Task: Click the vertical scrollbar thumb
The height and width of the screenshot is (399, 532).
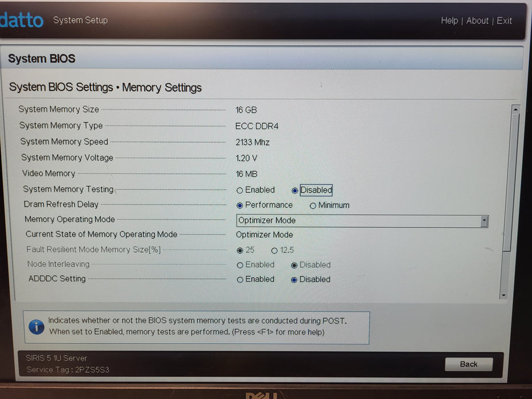Action: coord(511,183)
